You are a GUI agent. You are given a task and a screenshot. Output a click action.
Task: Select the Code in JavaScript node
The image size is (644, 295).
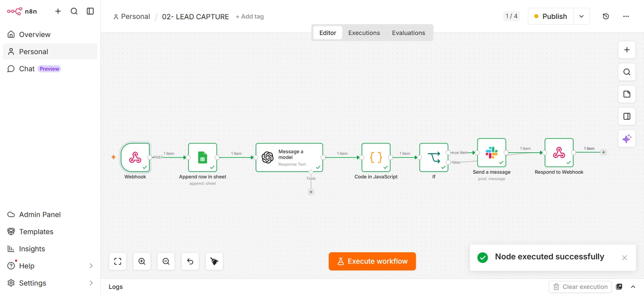(x=376, y=158)
